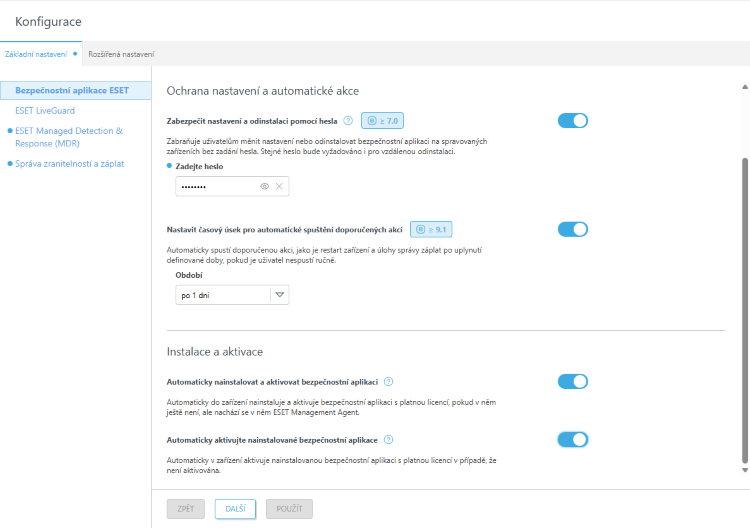Screen dimensions: 750x528
Task: Open the Období dropdown showing 'po 1 dni'
Action: [x=231, y=295]
